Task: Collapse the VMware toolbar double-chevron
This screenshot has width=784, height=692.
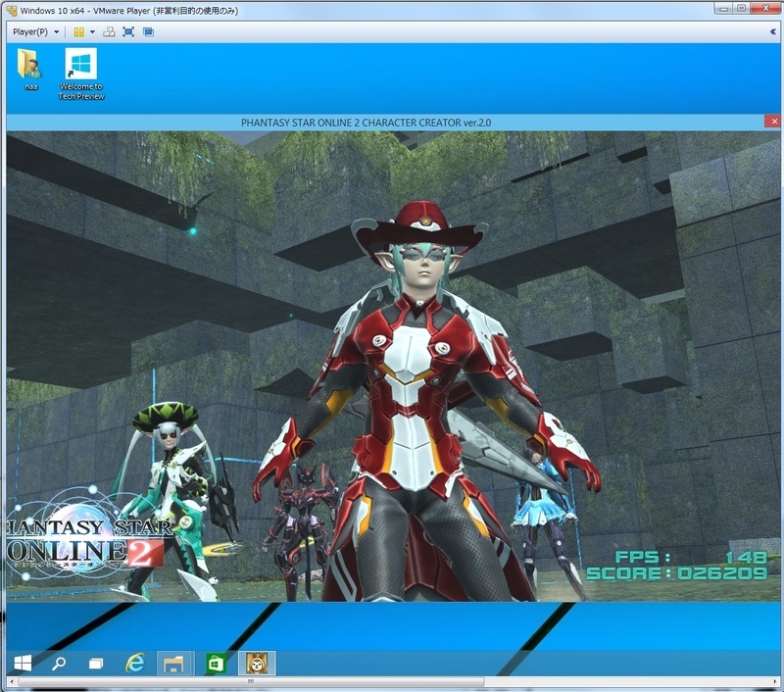Action: (773, 32)
